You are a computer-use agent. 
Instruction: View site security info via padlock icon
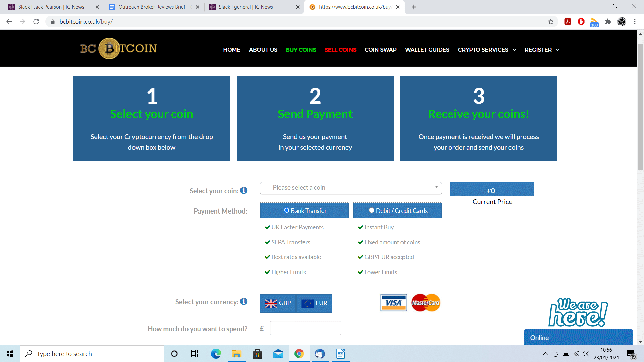click(53, 22)
